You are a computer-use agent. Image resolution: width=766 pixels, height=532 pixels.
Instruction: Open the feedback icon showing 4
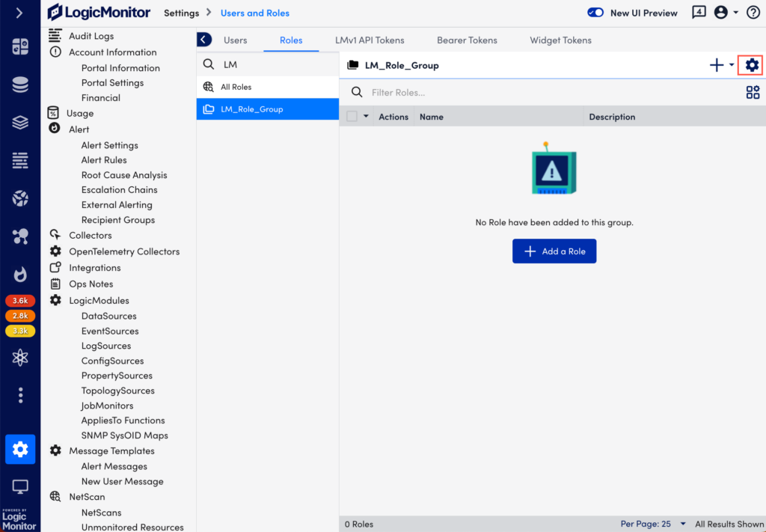point(698,12)
